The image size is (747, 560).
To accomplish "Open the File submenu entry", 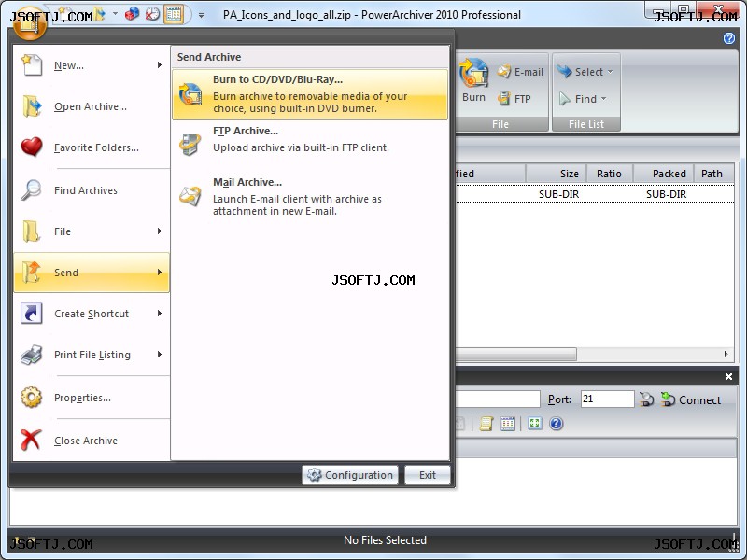I will (92, 231).
